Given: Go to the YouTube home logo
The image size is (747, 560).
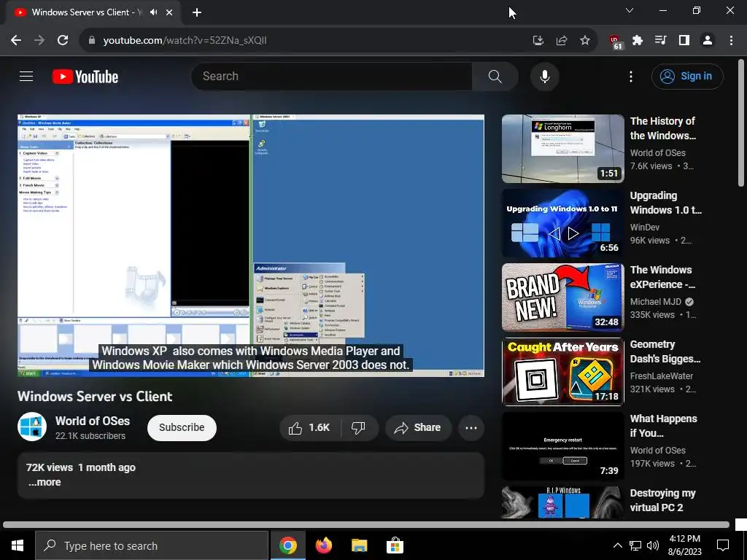Looking at the screenshot, I should pyautogui.click(x=85, y=77).
